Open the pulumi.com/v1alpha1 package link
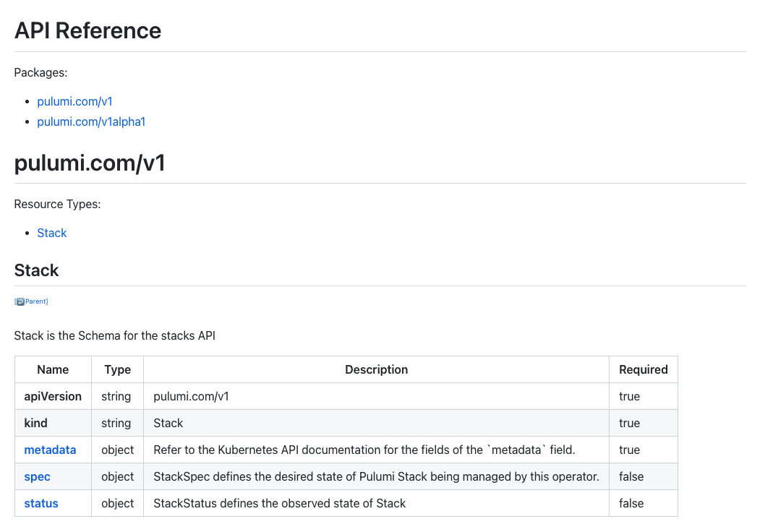The image size is (760, 532). pyautogui.click(x=91, y=121)
